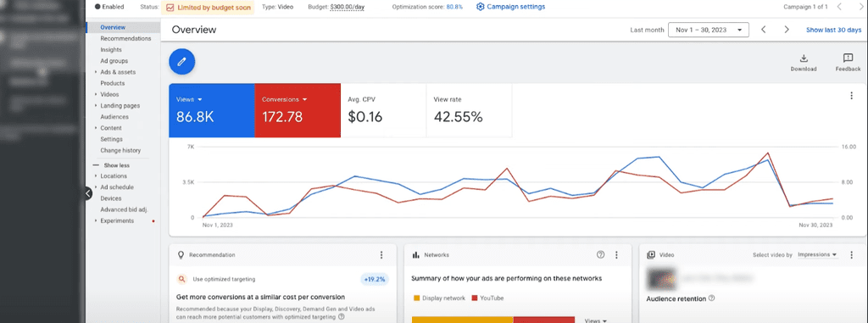Image resolution: width=868 pixels, height=323 pixels.
Task: Open the Recommendation card three-dot menu
Action: (381, 255)
